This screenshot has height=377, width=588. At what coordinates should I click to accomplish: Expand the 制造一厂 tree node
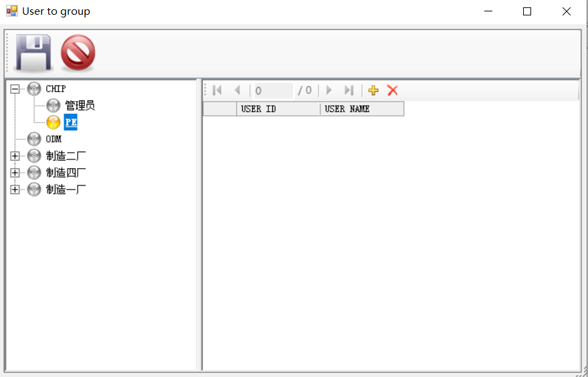[15, 190]
